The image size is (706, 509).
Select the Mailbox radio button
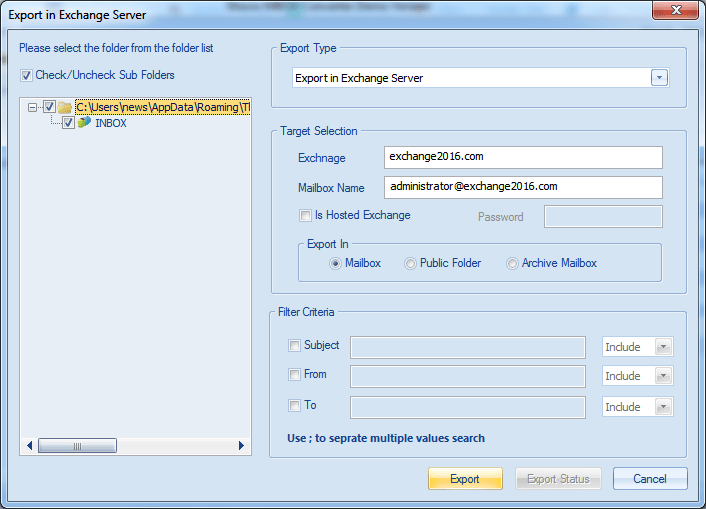point(336,263)
